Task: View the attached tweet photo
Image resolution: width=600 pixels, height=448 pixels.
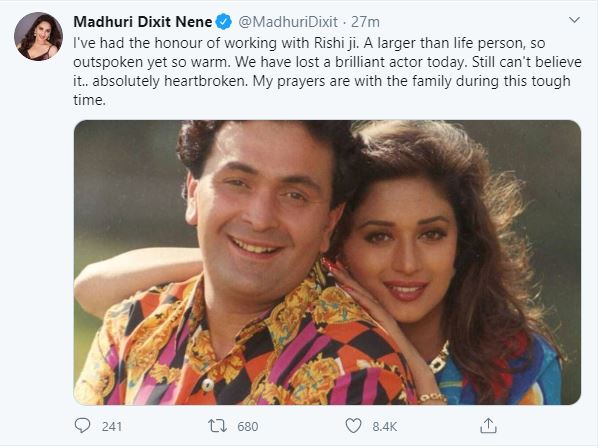Action: tap(327, 262)
